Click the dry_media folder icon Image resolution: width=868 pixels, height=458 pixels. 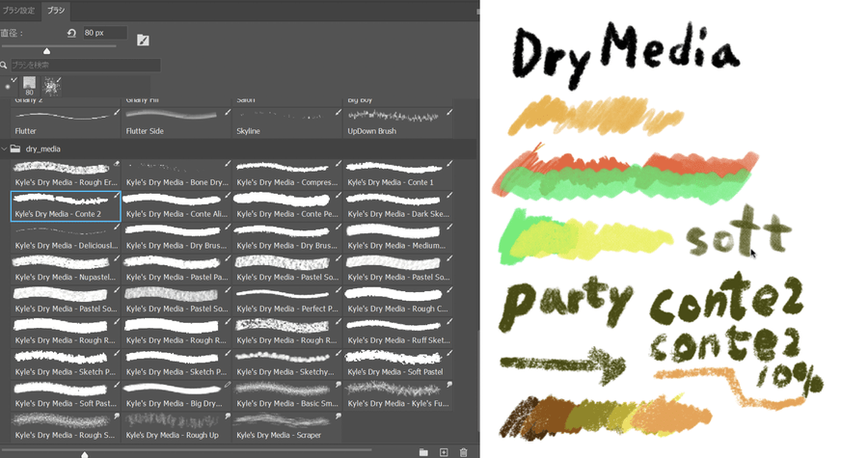click(15, 148)
